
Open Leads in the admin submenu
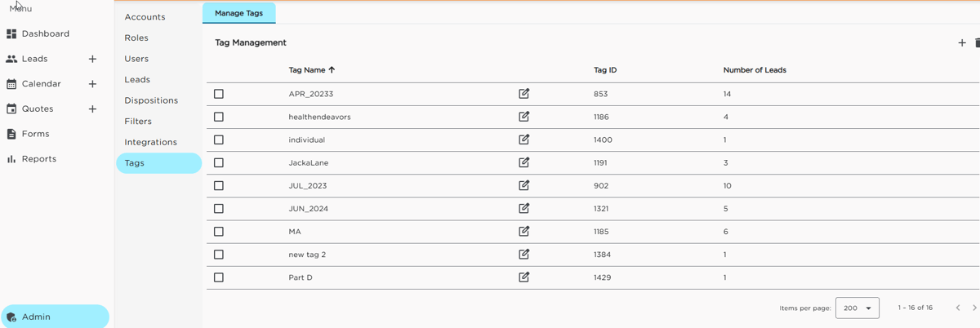point(137,79)
